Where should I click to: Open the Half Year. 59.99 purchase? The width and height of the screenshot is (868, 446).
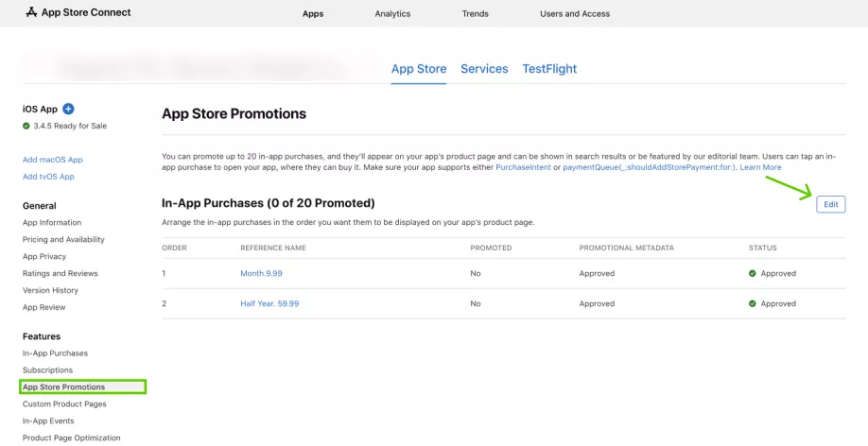(269, 303)
